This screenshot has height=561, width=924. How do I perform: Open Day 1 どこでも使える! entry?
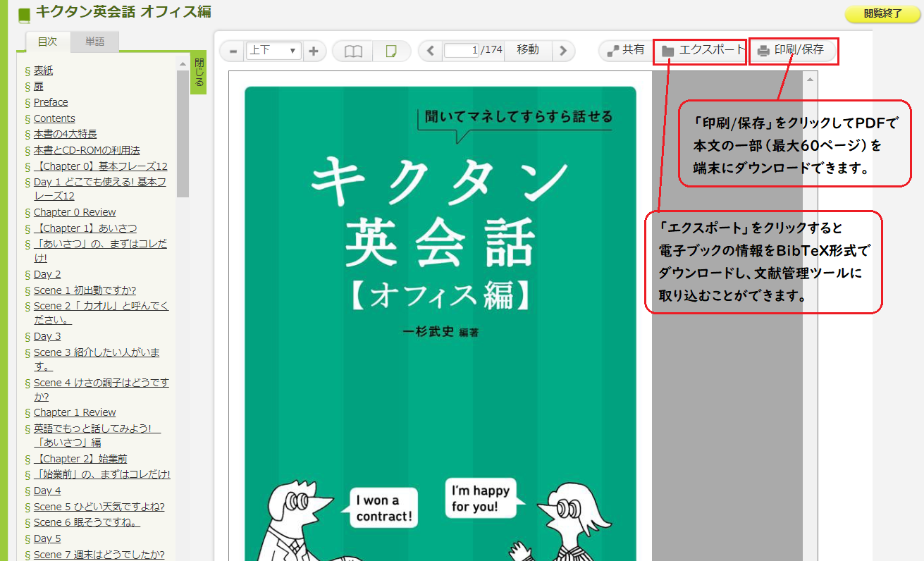pos(100,189)
